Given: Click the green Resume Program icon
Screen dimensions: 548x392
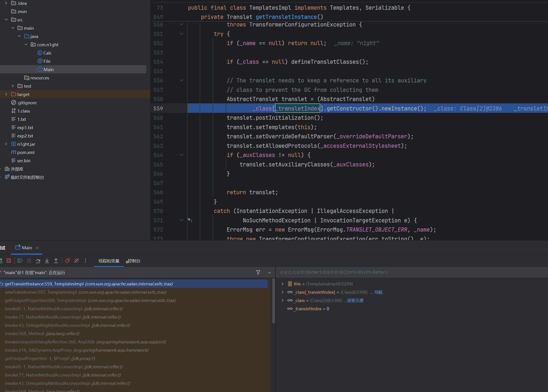Looking at the screenshot, I should pyautogui.click(x=20, y=261).
